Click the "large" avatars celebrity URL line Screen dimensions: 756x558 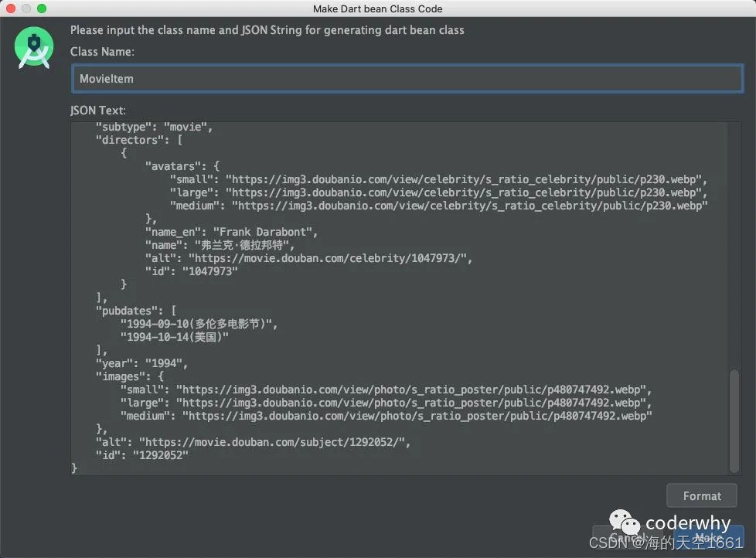[x=438, y=192]
